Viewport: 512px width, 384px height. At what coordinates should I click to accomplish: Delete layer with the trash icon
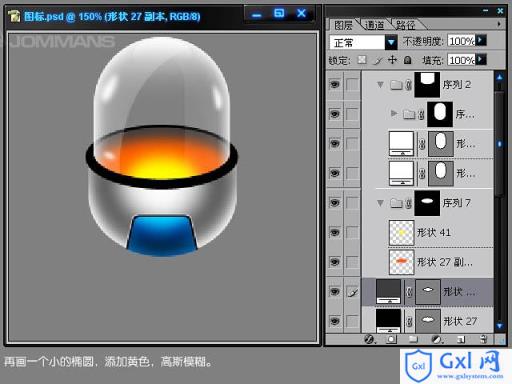pos(483,339)
